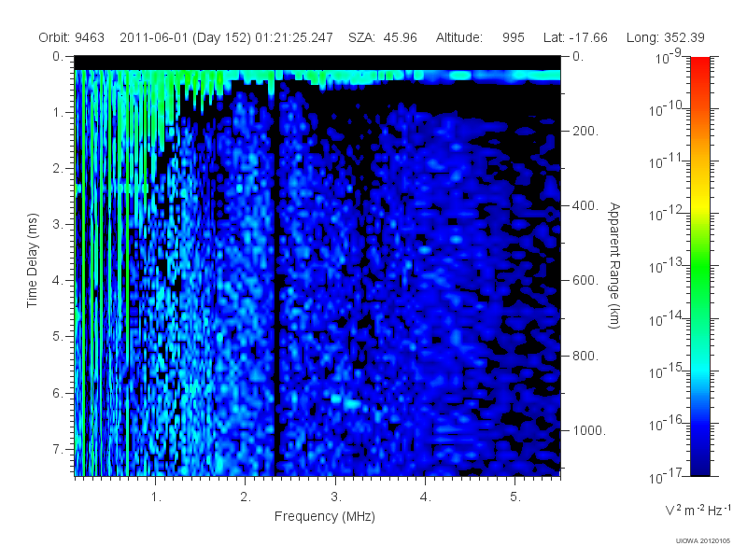Screen dimensions: 747x560
Task: Click the red top of the colorbar
Action: click(700, 66)
